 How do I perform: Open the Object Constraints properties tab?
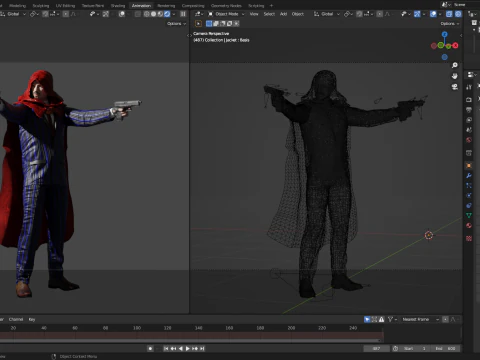[469, 205]
